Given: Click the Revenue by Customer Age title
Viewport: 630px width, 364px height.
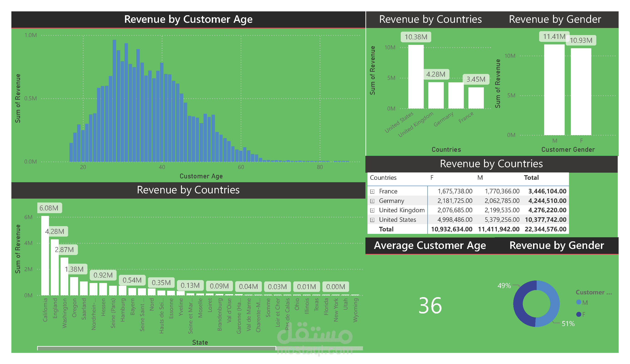Looking at the screenshot, I should coord(188,19).
